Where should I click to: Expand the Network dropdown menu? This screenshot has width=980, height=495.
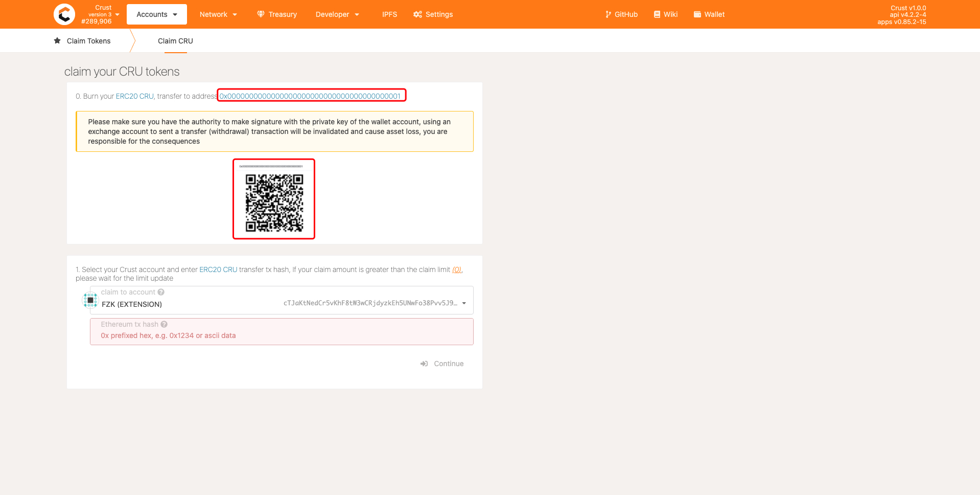click(218, 14)
